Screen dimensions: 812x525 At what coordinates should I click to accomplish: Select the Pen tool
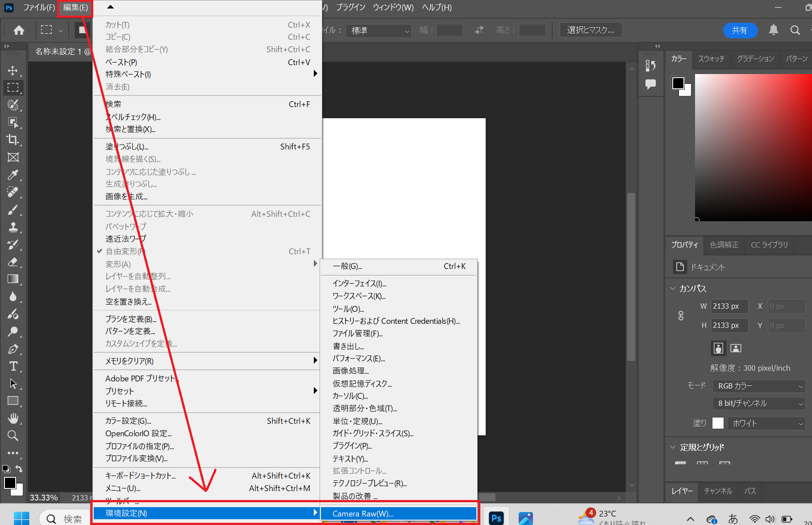(x=13, y=349)
